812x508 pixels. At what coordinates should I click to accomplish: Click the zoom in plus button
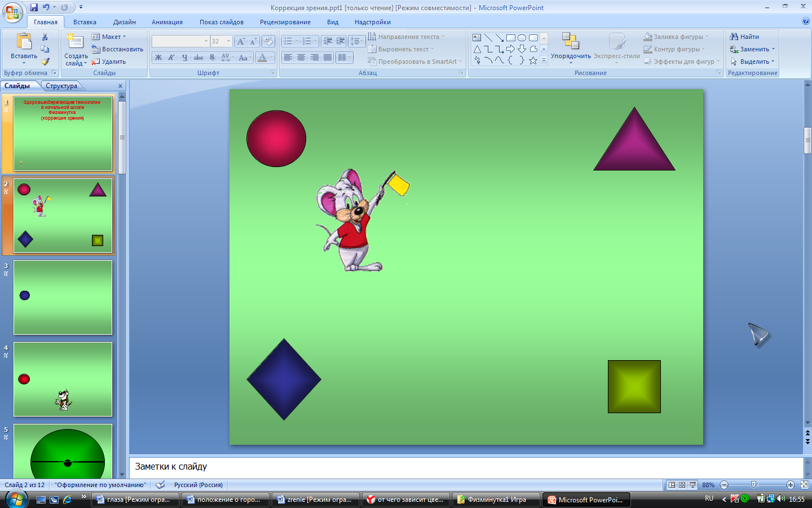click(x=791, y=485)
